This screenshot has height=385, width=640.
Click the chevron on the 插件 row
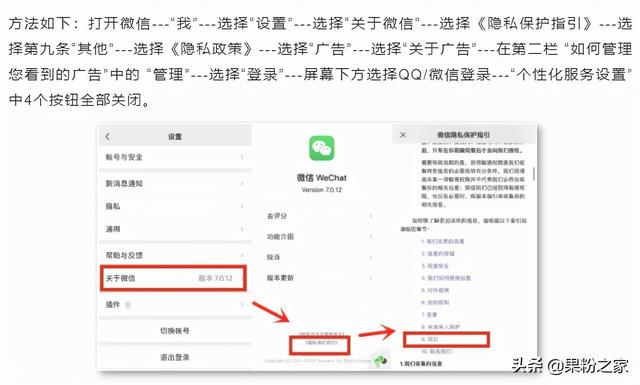pyautogui.click(x=242, y=305)
